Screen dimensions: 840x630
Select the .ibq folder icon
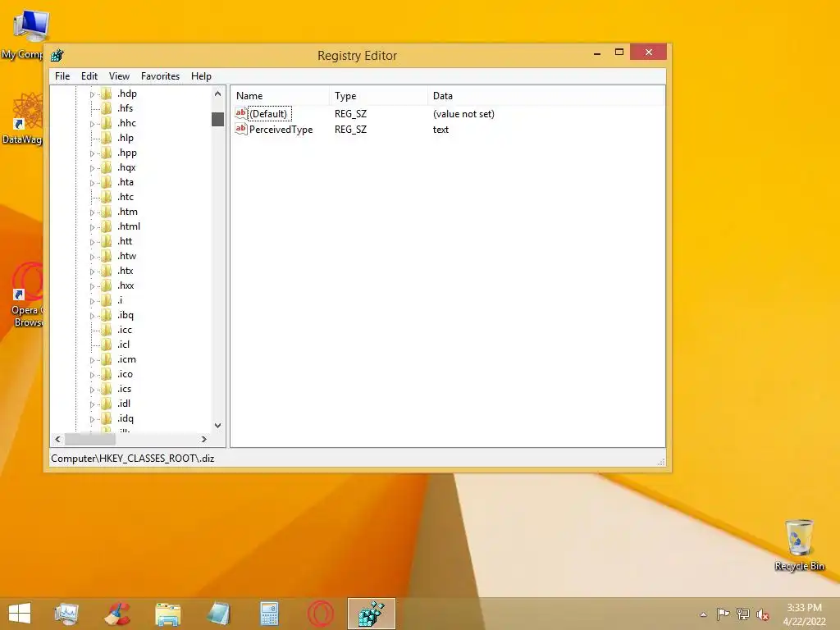tap(107, 315)
